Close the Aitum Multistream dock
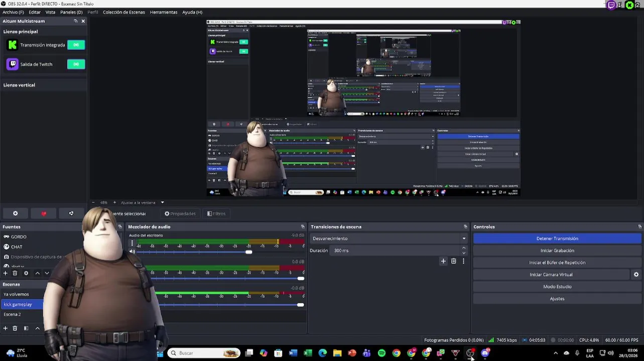Viewport: 644px width, 361px height. (x=83, y=21)
